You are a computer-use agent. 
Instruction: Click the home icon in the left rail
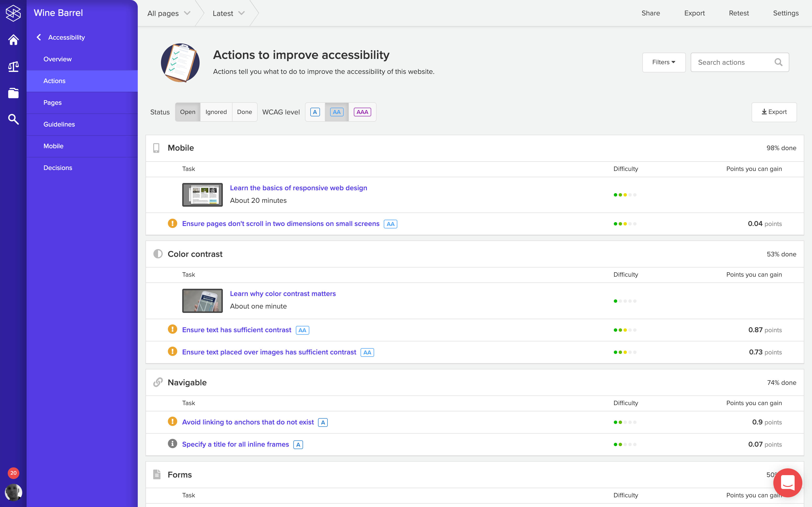(13, 40)
